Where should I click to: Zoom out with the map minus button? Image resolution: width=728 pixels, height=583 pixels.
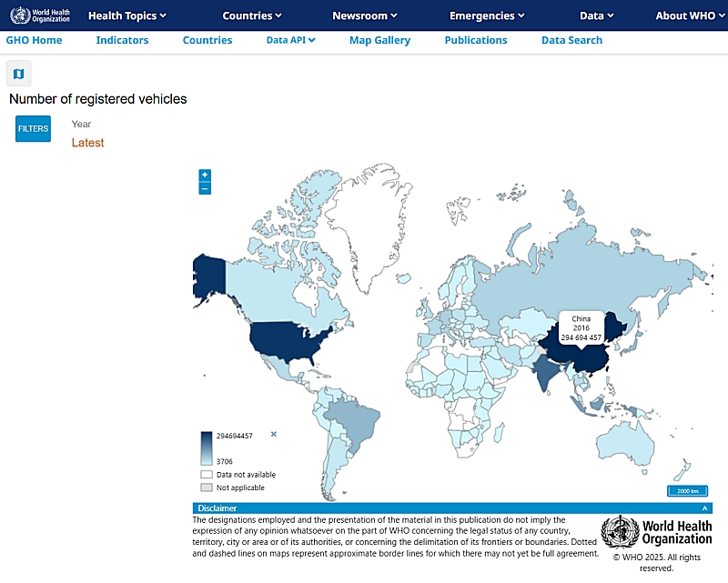pyautogui.click(x=205, y=188)
